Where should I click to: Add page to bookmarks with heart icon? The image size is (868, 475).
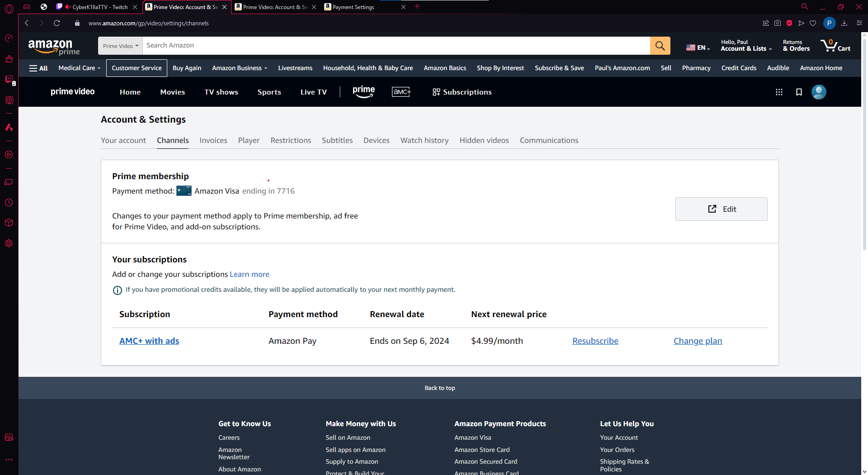point(813,23)
